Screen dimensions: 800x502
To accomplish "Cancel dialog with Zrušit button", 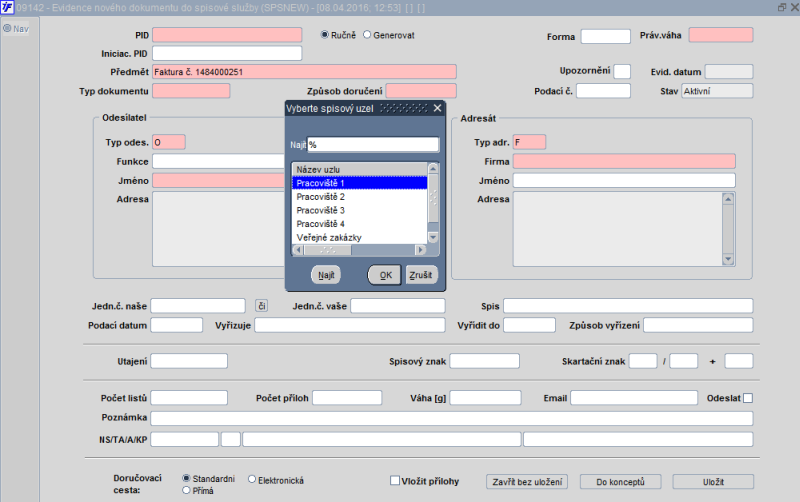I will click(x=421, y=275).
